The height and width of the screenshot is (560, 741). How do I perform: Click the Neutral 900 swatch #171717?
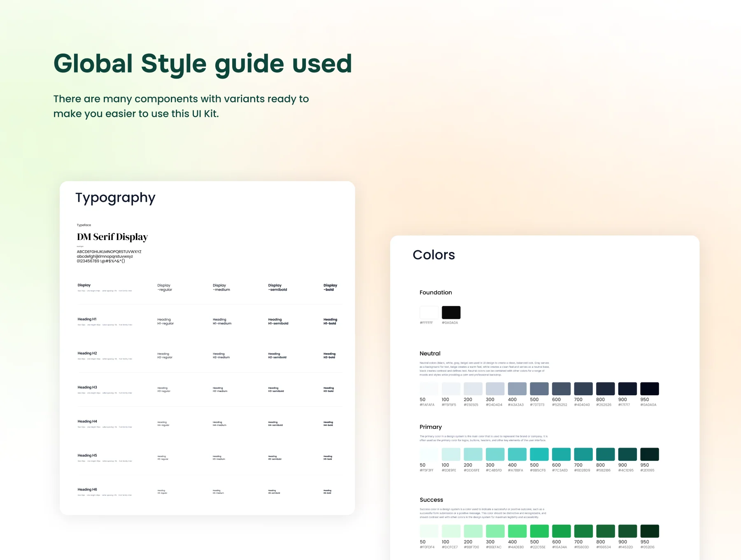pyautogui.click(x=627, y=389)
